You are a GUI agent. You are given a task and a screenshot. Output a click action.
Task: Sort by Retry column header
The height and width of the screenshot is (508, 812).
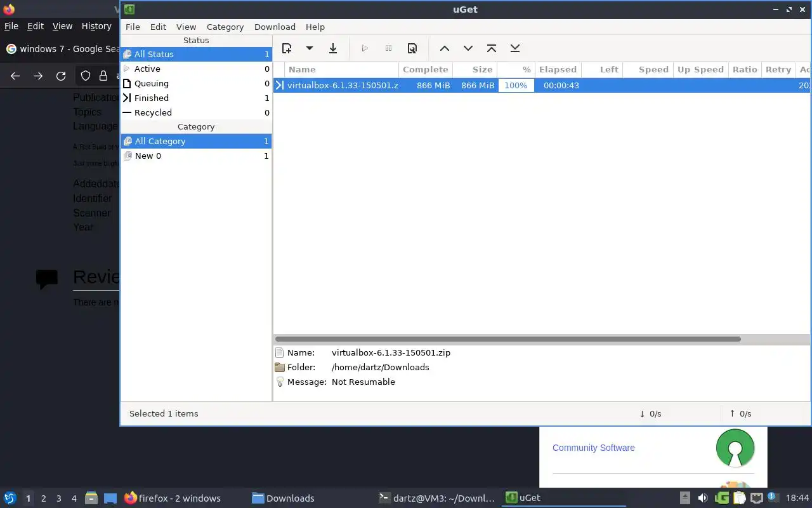click(778, 69)
